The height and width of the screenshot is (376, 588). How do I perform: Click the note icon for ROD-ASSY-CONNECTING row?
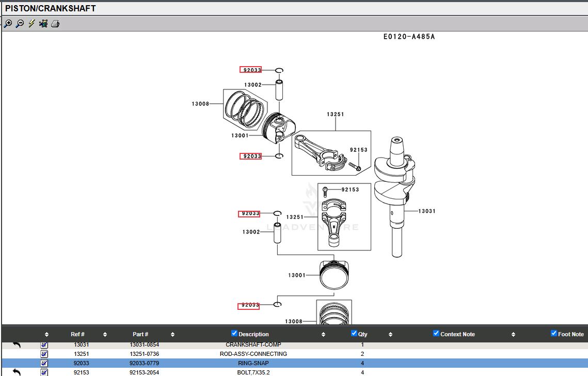click(x=44, y=354)
